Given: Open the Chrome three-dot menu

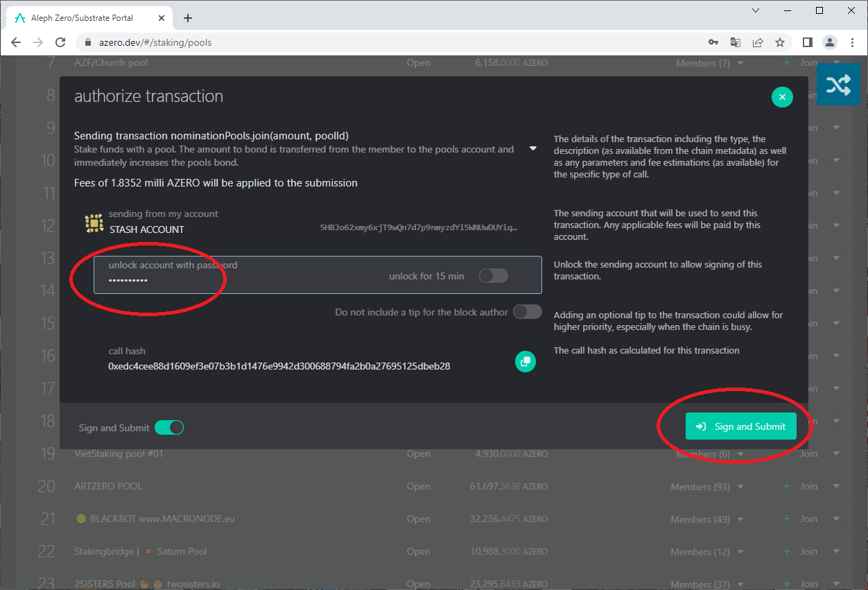Looking at the screenshot, I should (x=852, y=42).
